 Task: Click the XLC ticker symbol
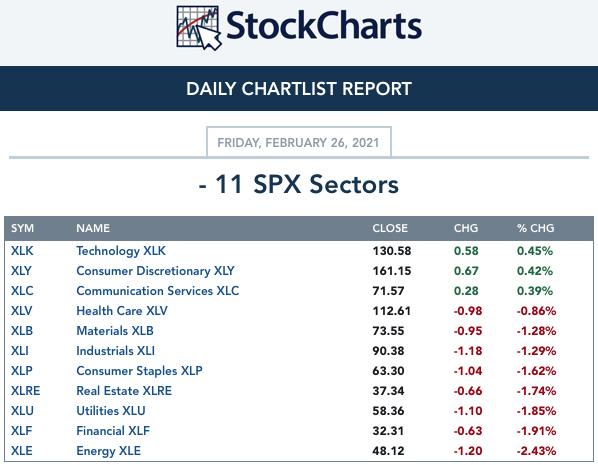(x=22, y=291)
